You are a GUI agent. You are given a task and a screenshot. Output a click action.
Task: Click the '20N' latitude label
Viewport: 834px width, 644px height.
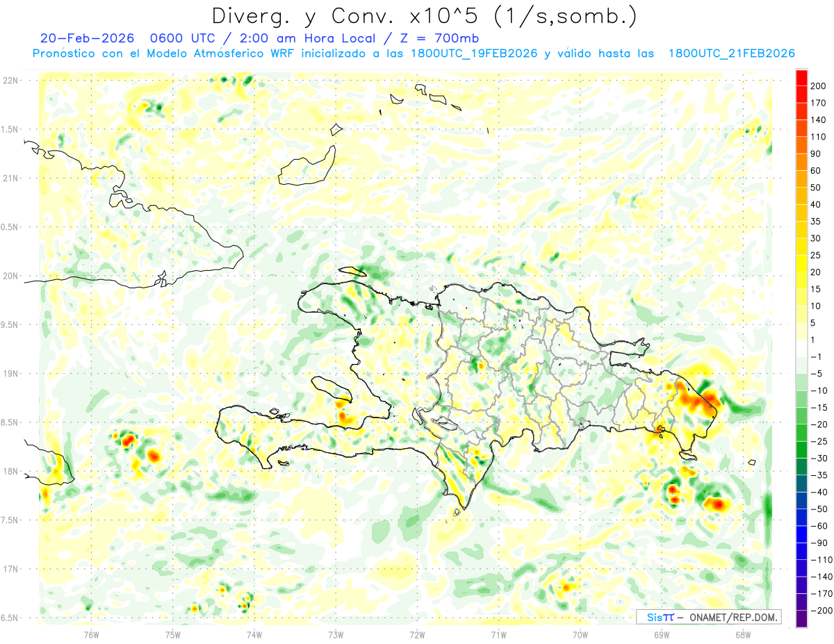tap(10, 276)
